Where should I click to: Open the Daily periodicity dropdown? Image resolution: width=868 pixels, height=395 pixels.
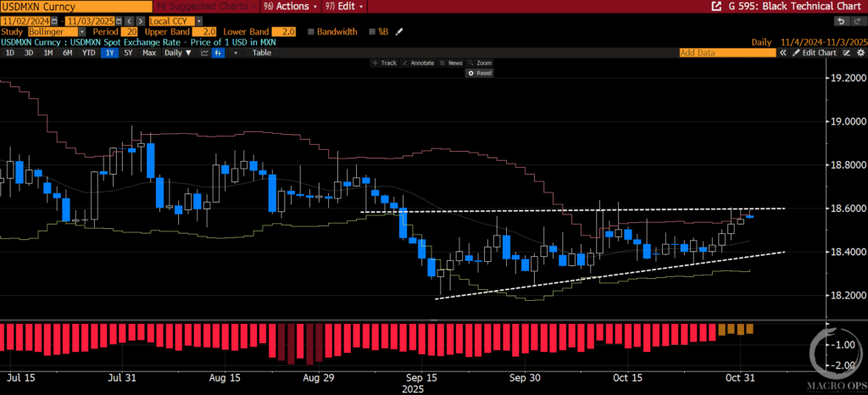[177, 53]
